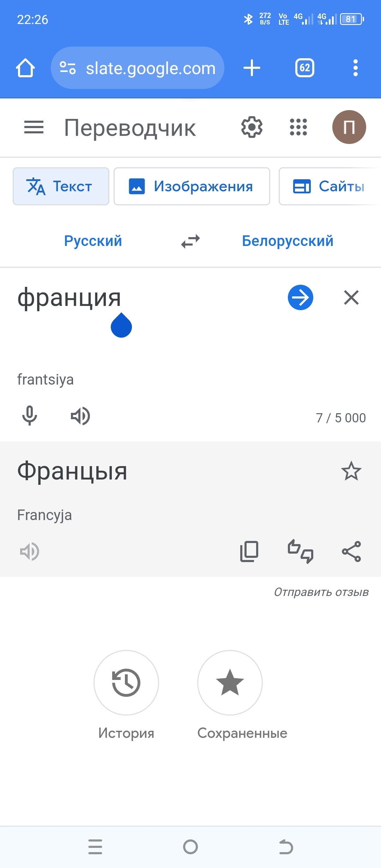Save translation with star icon
The image size is (381, 868).
(351, 471)
